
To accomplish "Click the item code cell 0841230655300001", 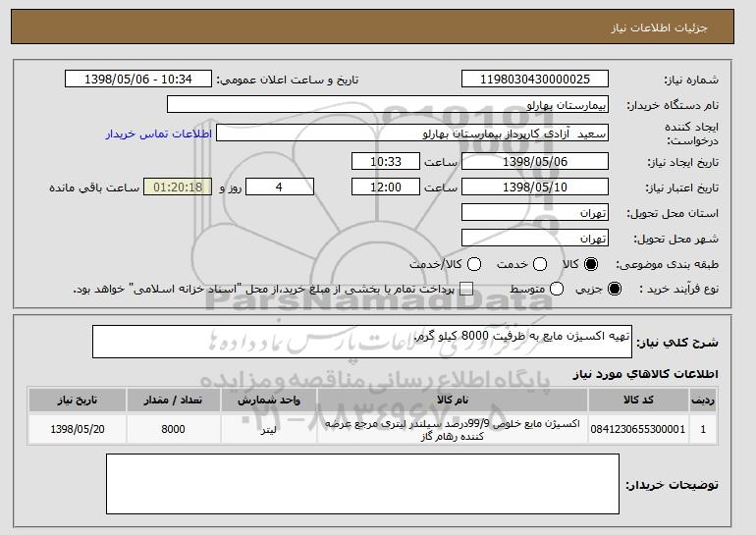I will click(638, 429).
